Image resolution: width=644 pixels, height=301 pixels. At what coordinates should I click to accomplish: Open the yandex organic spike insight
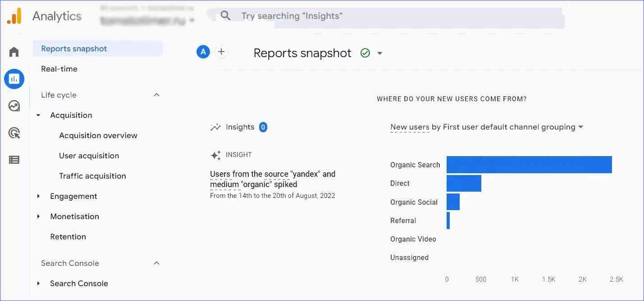[273, 179]
